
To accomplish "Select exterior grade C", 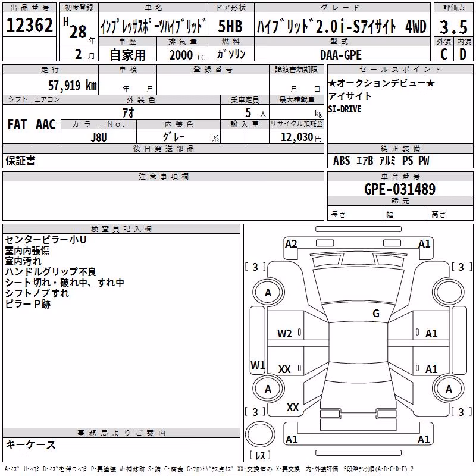I will 444,54.
